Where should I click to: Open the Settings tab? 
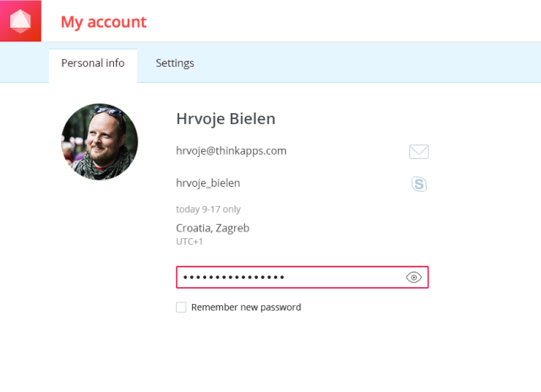click(x=175, y=63)
